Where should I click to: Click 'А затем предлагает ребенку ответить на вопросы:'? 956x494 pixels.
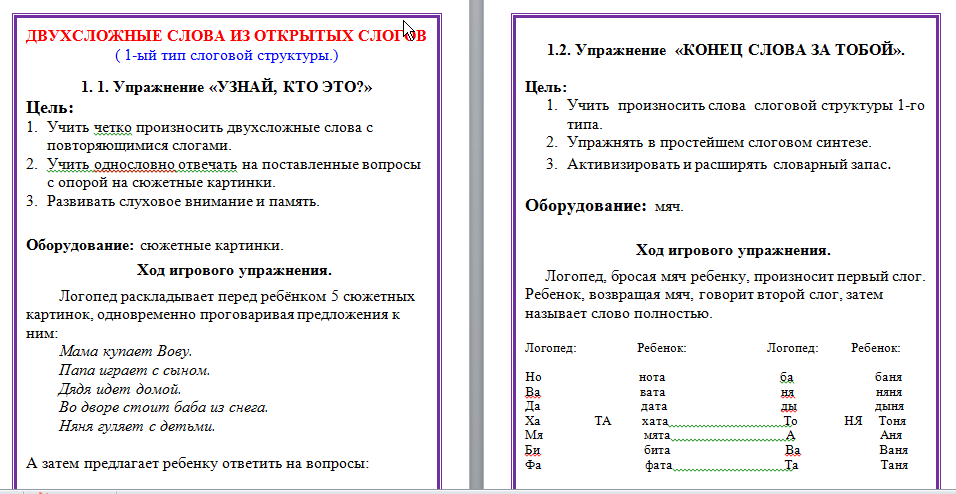pyautogui.click(x=198, y=463)
